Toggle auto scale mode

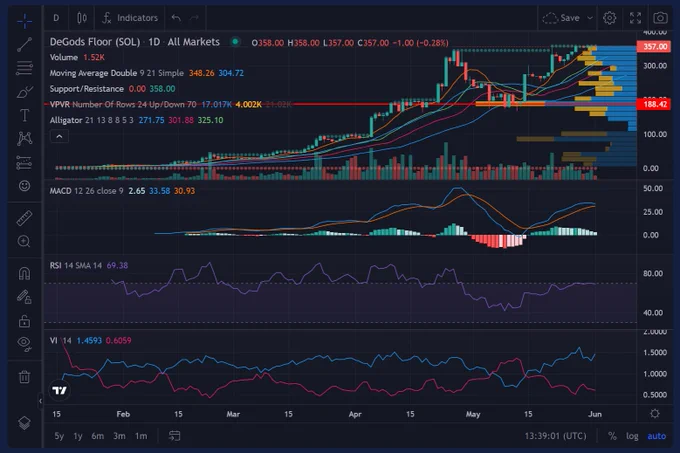pyautogui.click(x=657, y=436)
